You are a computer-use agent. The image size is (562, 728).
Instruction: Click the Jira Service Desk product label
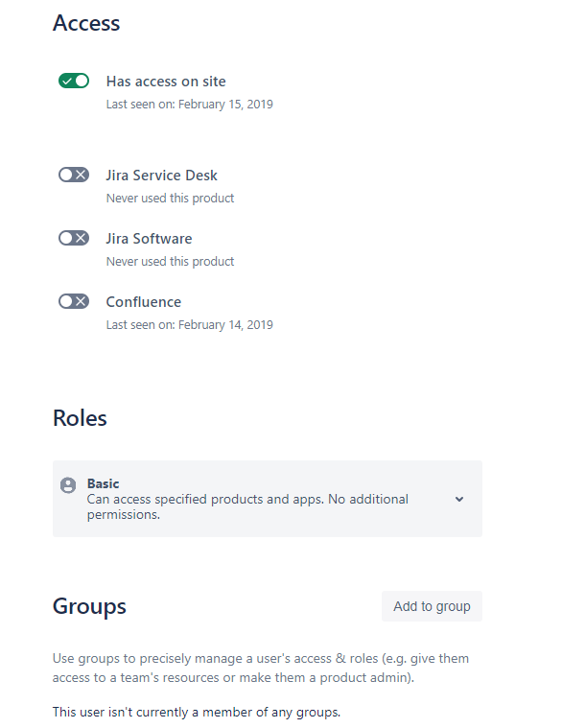pyautogui.click(x=161, y=175)
